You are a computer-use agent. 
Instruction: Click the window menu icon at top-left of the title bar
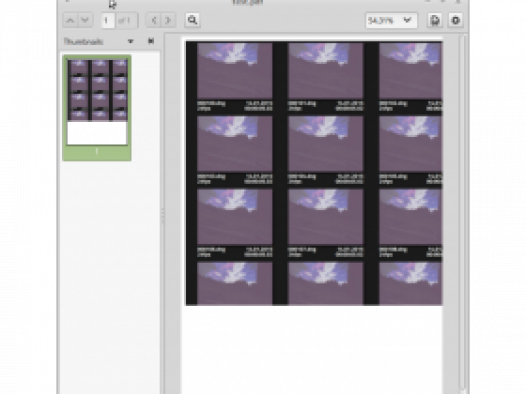point(67,1)
